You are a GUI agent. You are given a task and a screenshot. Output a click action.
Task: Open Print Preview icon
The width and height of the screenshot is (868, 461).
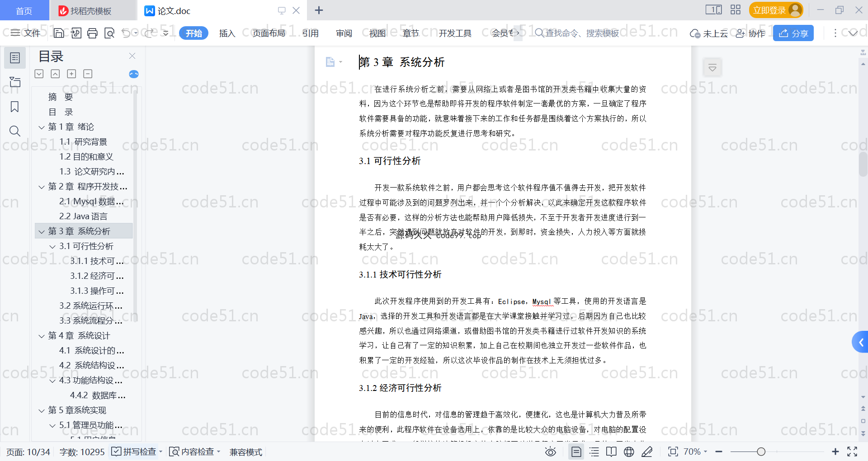click(109, 33)
